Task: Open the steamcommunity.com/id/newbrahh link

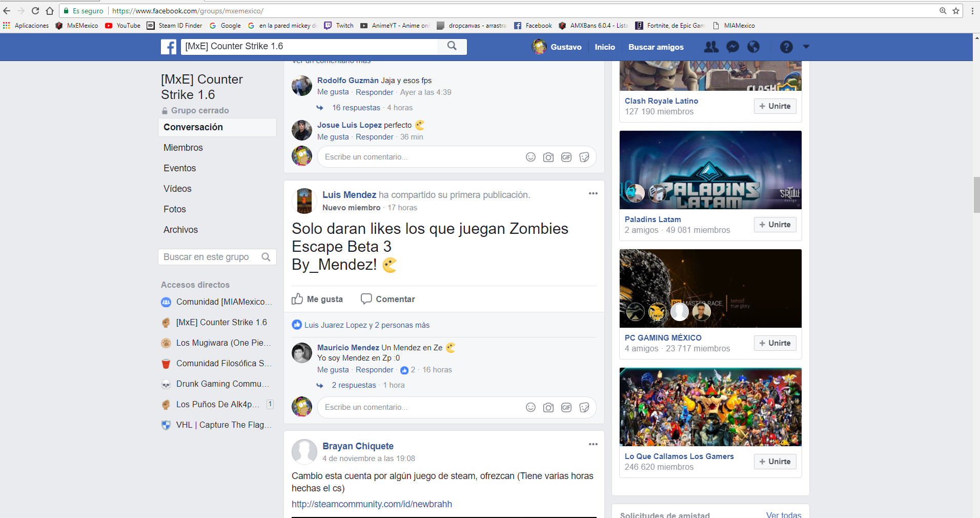Action: click(372, 504)
